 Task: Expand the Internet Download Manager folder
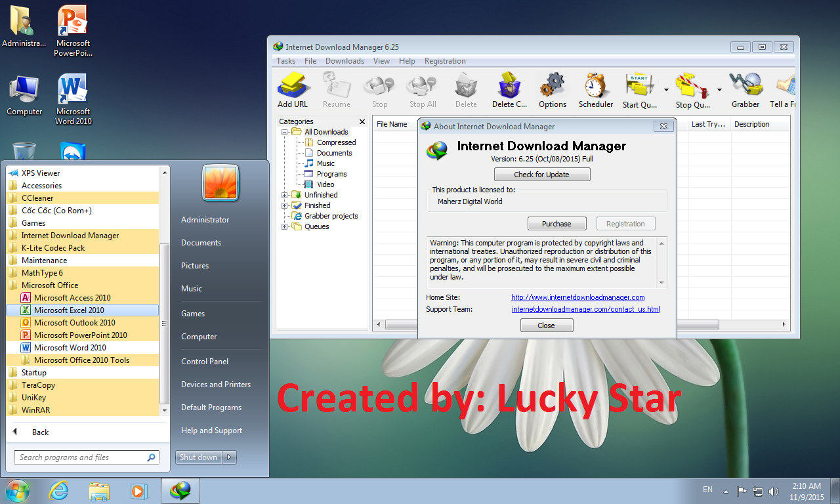pyautogui.click(x=82, y=236)
